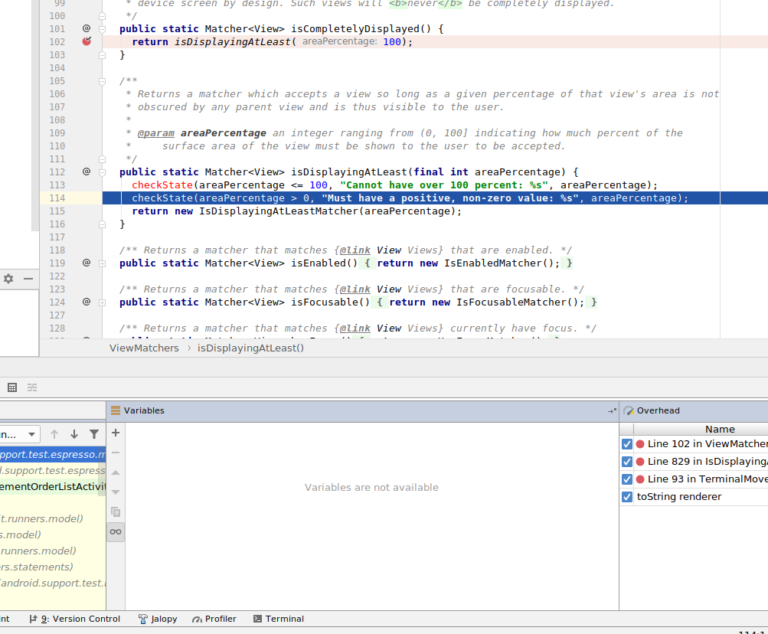Open the tool window gear settings

click(8, 278)
